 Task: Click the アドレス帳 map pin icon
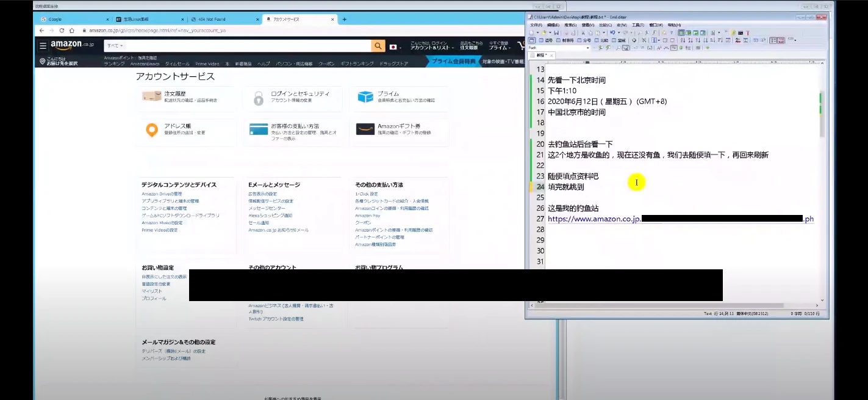[151, 129]
